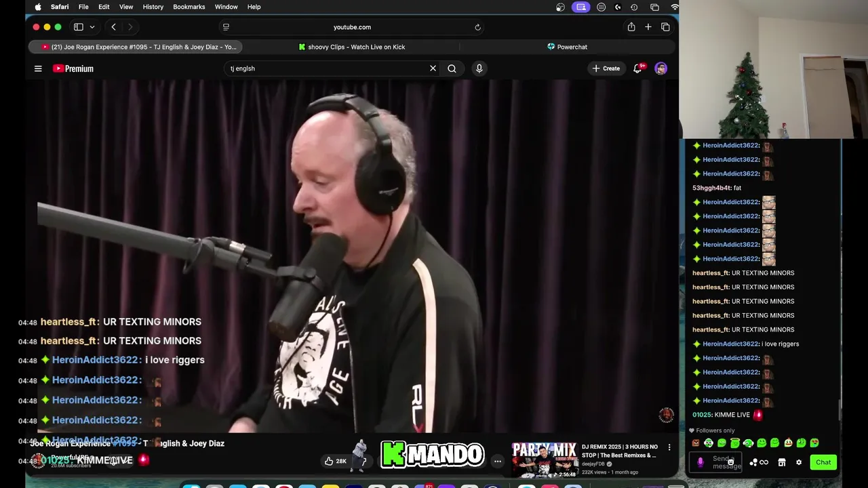This screenshot has width=868, height=488.
Task: Open the grid-circle menu bar icon
Action: coord(601,7)
